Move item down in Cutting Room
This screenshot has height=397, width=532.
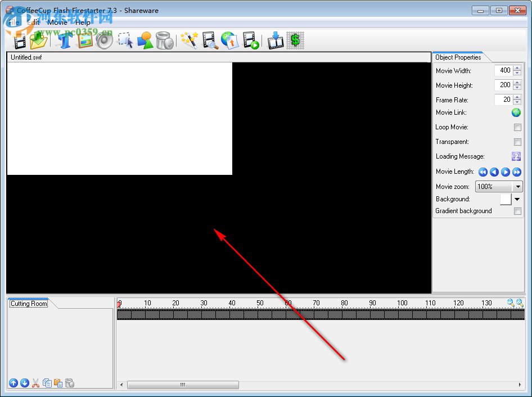tap(24, 383)
